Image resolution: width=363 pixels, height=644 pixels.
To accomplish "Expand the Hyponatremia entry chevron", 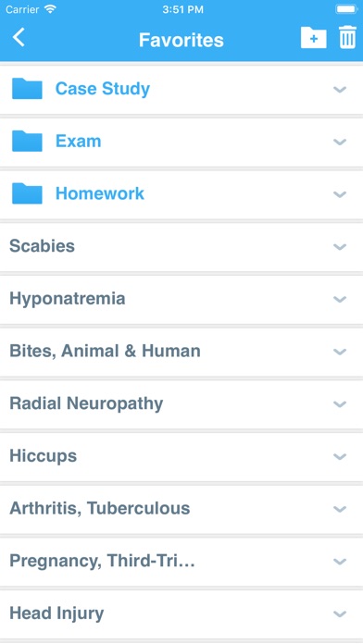I will click(340, 299).
